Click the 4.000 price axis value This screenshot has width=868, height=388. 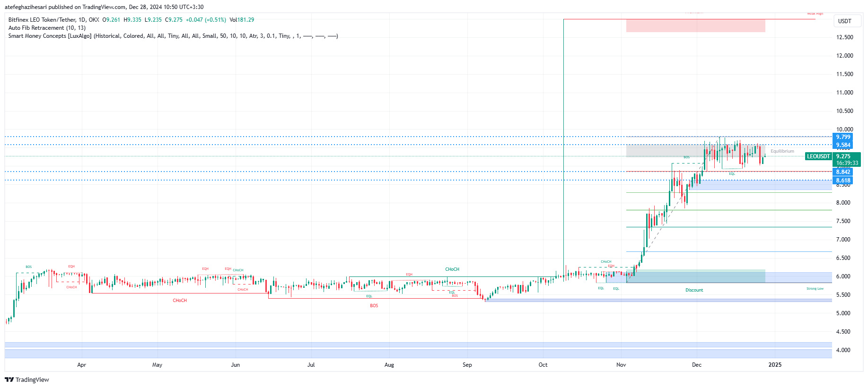[843, 350]
